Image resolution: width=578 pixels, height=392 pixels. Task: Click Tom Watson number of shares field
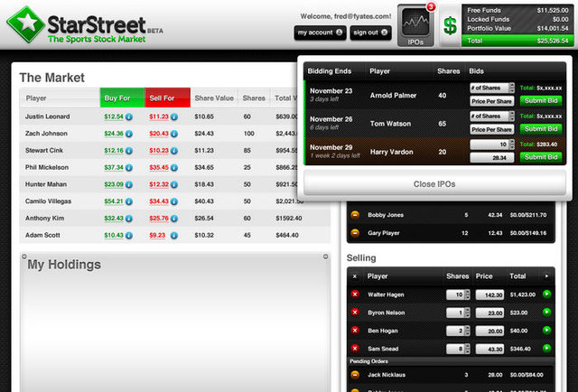pos(491,117)
